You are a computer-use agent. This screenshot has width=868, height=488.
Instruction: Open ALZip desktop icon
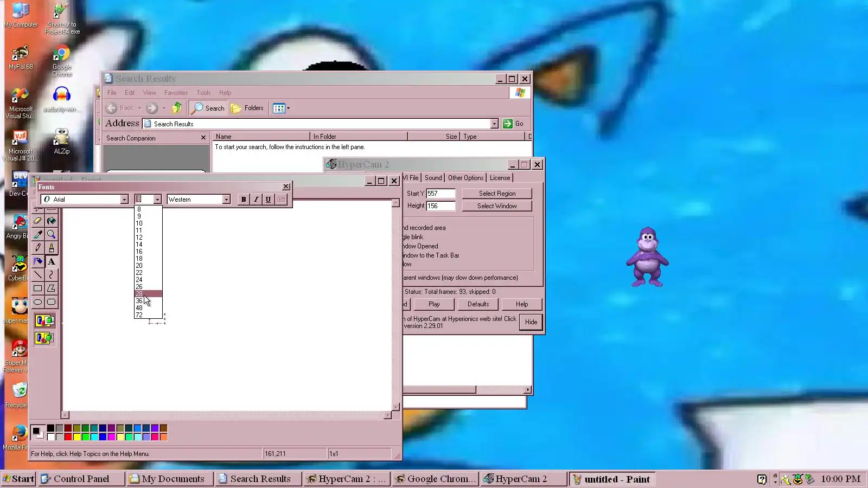click(62, 142)
